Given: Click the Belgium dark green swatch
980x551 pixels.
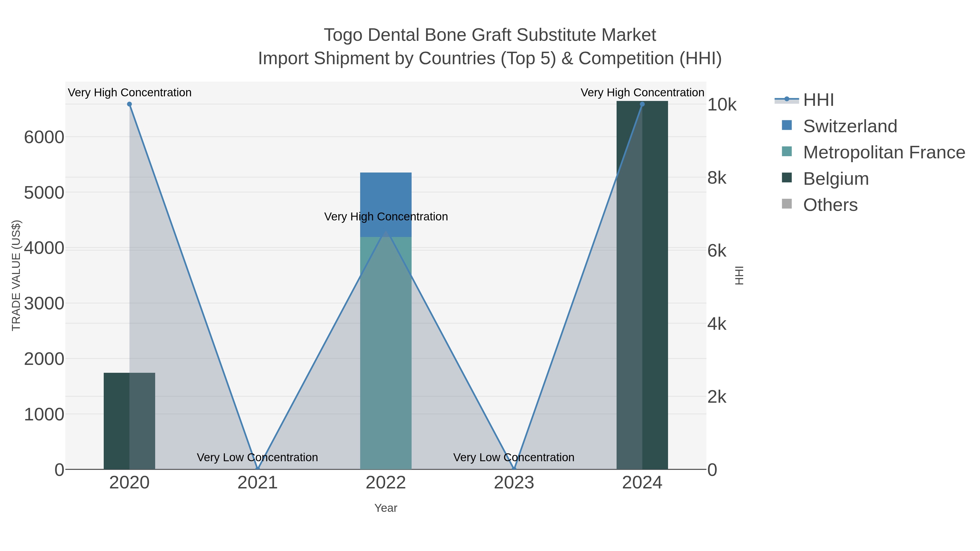Looking at the screenshot, I should pyautogui.click(x=787, y=178).
